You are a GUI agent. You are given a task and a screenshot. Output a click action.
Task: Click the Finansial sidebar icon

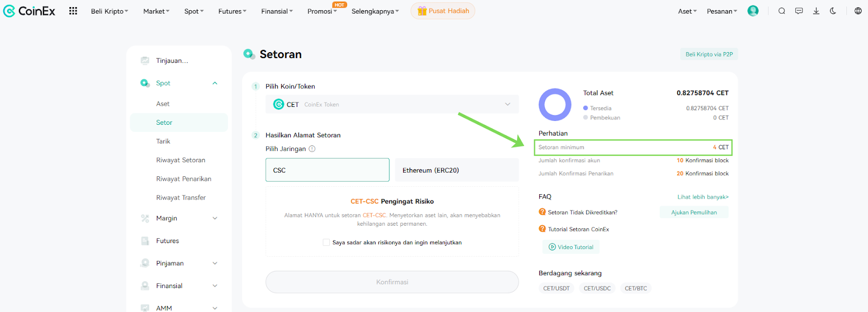point(145,286)
